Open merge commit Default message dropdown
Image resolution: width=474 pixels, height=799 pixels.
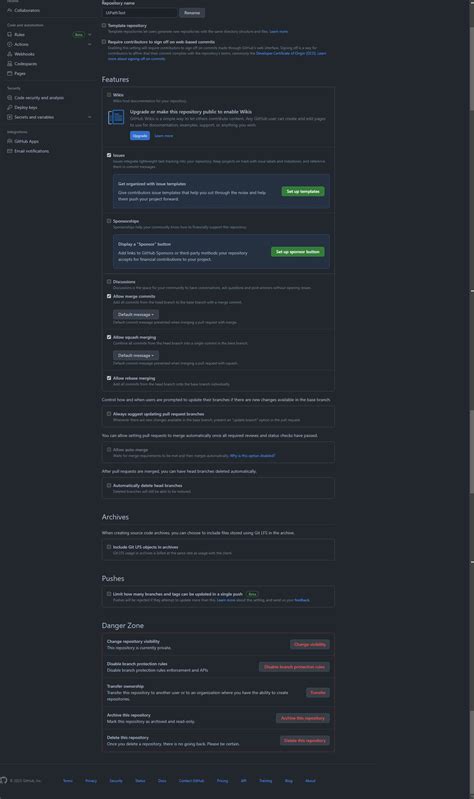[136, 314]
